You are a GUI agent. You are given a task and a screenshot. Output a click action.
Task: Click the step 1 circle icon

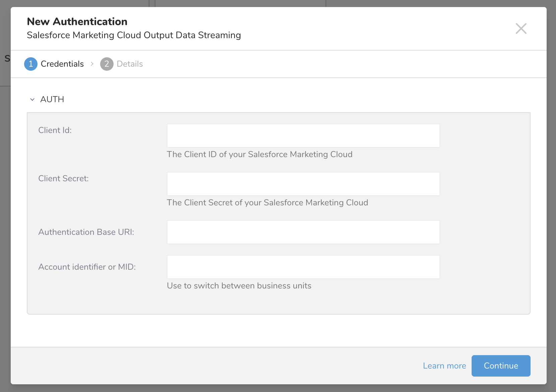coord(31,64)
